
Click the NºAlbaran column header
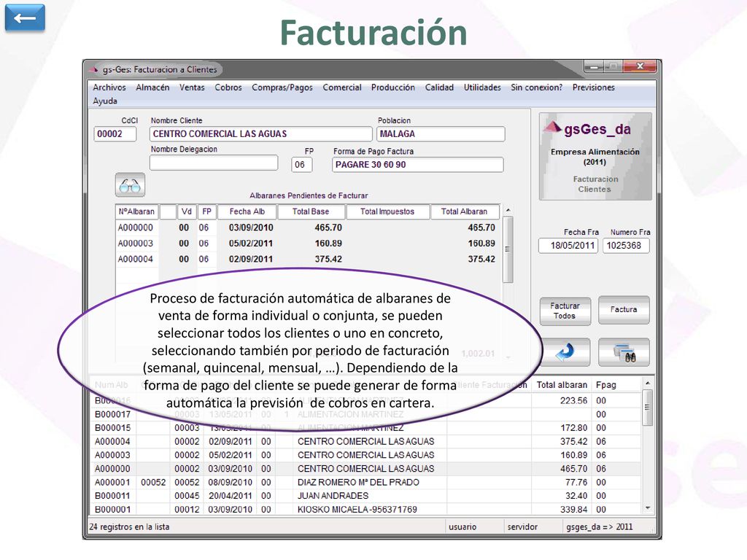click(x=136, y=212)
